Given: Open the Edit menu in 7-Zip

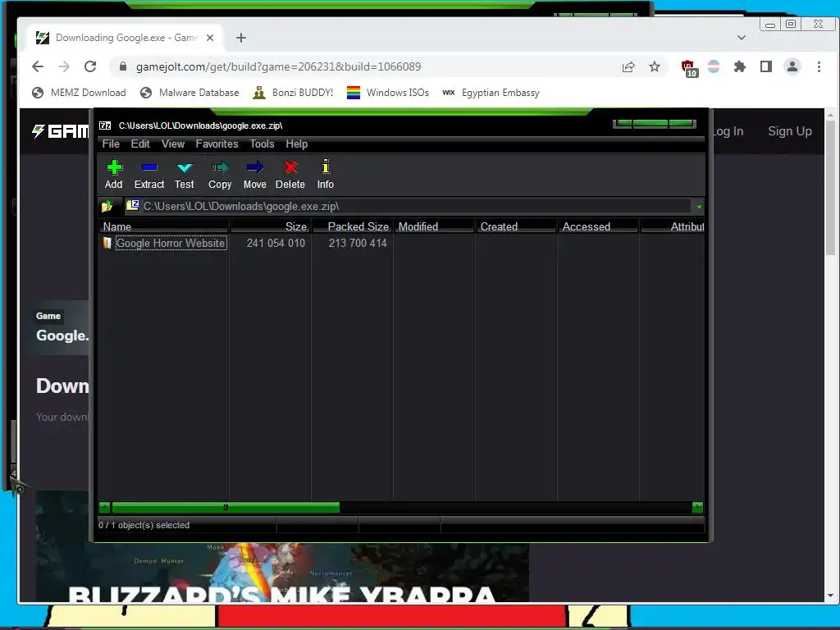Looking at the screenshot, I should 140,144.
